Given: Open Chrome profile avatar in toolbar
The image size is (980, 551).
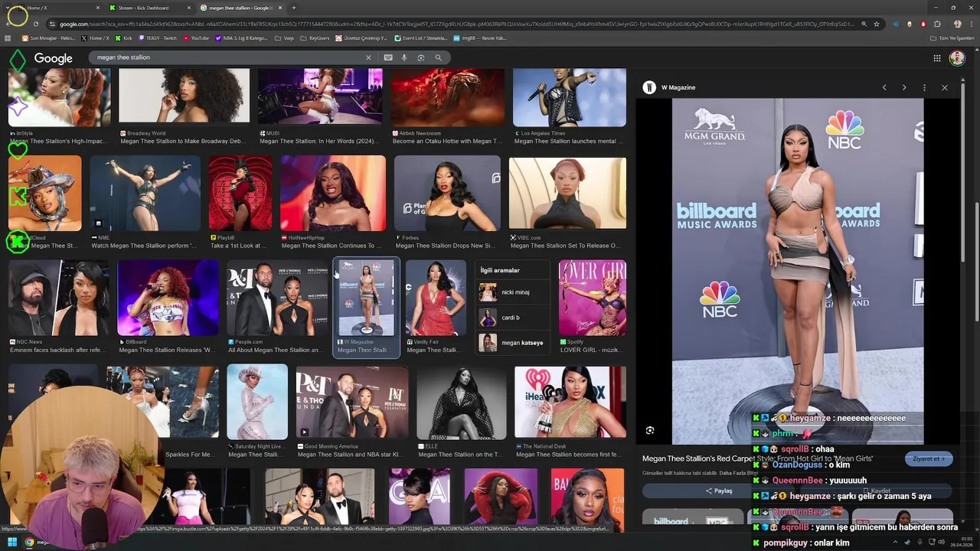Looking at the screenshot, I should [x=957, y=24].
